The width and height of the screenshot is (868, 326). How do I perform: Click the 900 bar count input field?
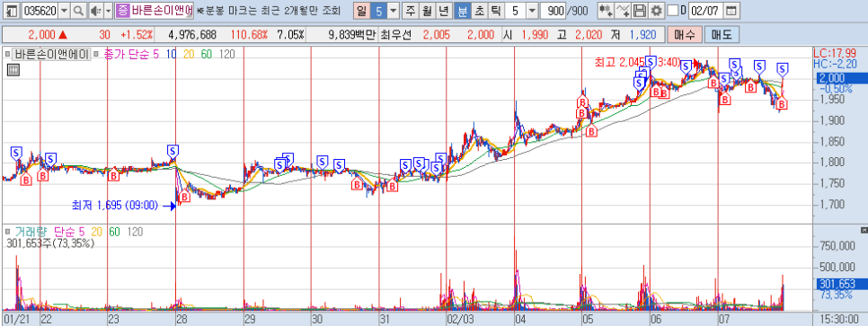[x=554, y=11]
